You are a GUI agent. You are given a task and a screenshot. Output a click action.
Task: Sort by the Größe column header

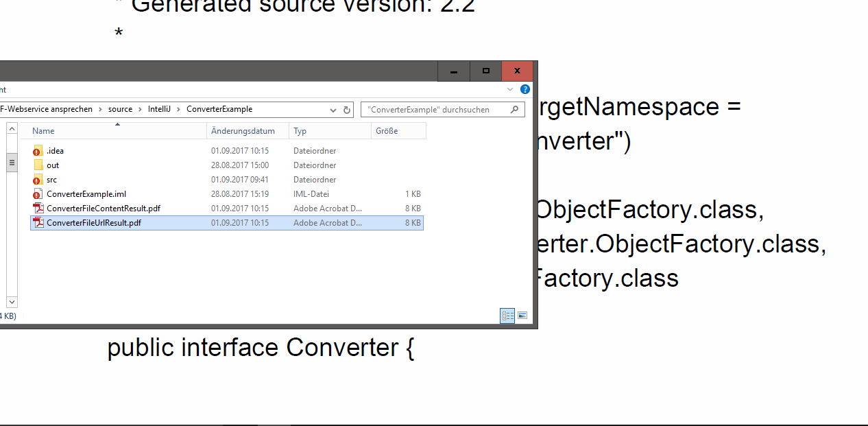387,131
